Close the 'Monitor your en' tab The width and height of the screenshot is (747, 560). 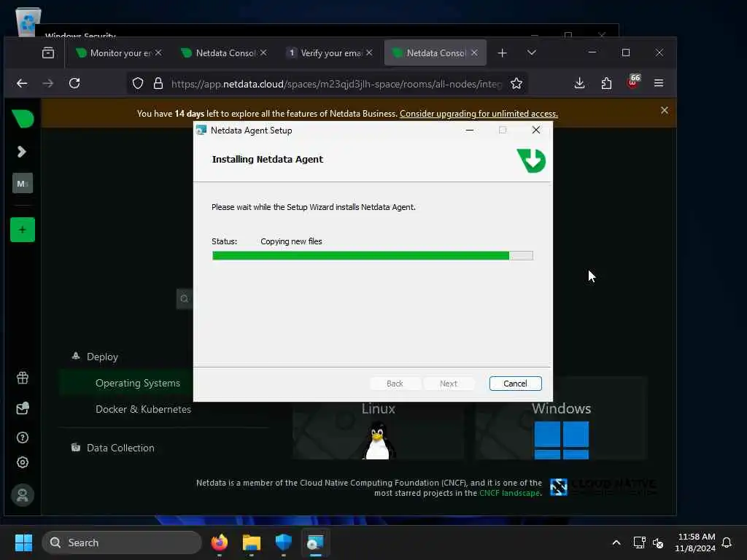[158, 52]
